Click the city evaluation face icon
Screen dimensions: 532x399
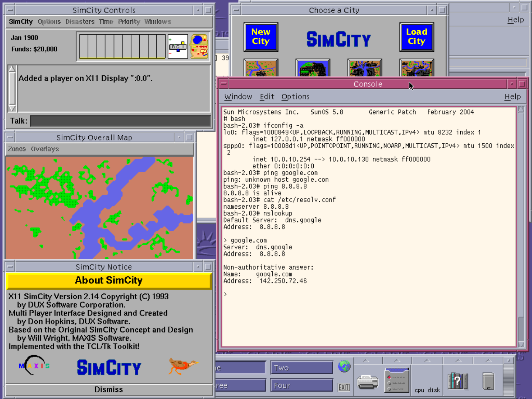pyautogui.click(x=199, y=46)
